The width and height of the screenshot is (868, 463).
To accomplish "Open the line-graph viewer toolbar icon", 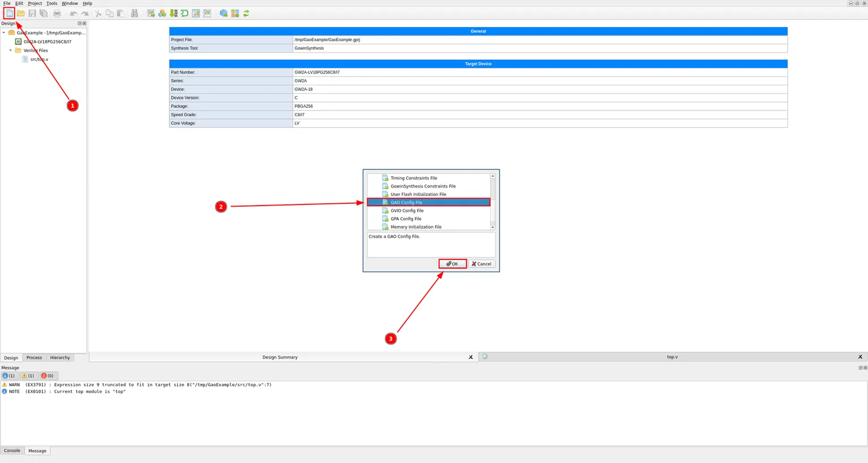I will pos(207,13).
